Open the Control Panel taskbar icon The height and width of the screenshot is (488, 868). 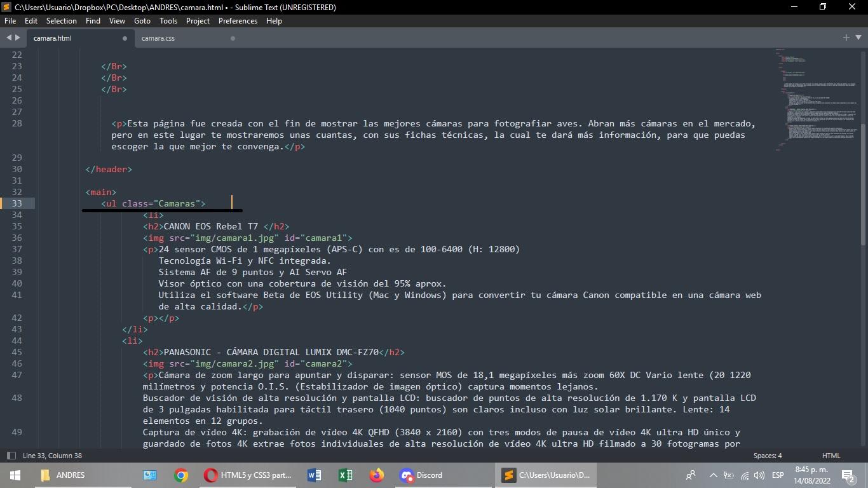tap(150, 475)
